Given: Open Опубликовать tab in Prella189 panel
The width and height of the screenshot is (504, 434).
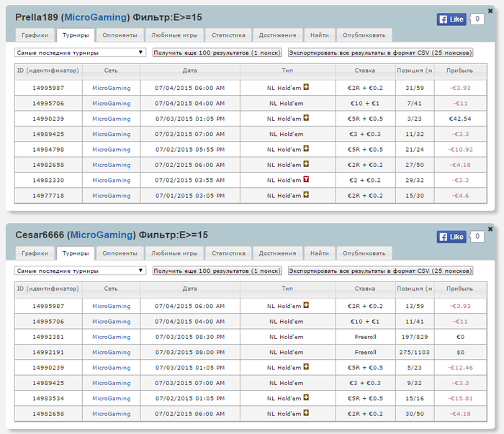Looking at the screenshot, I should coord(364,35).
